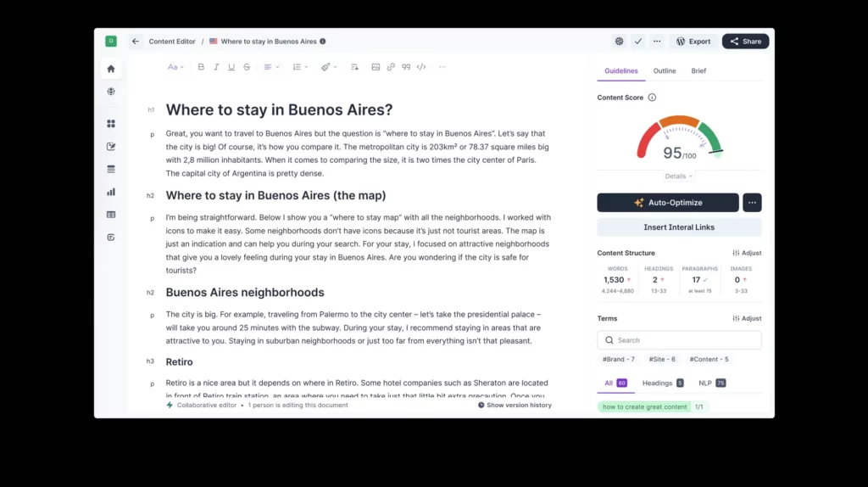Add a blockquote with the quote icon
The width and height of the screenshot is (868, 487).
click(x=406, y=67)
